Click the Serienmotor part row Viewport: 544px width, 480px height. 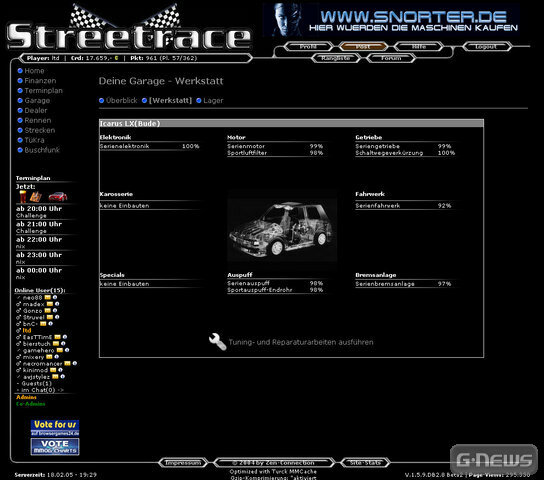point(275,146)
